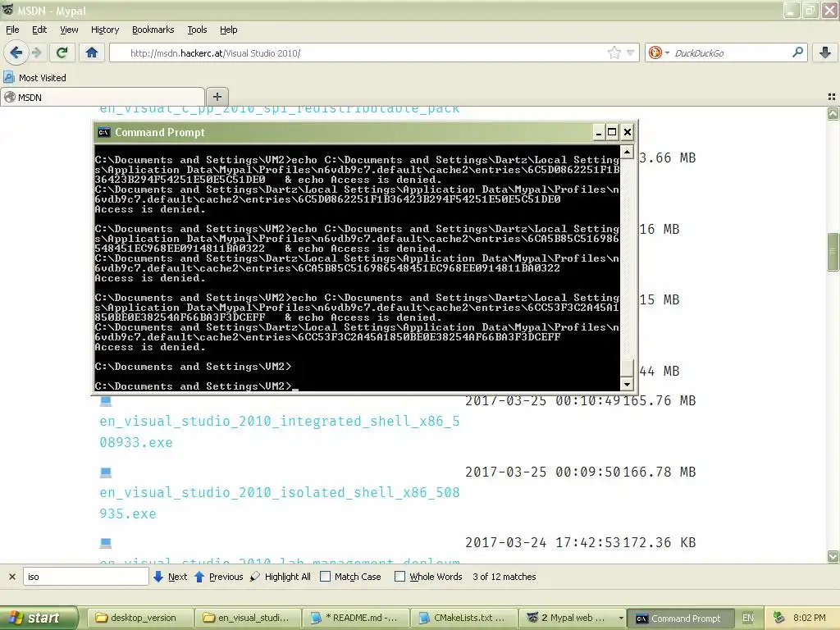Viewport: 840px width, 630px height.
Task: Enable the Whole Words checkbox
Action: (399, 577)
